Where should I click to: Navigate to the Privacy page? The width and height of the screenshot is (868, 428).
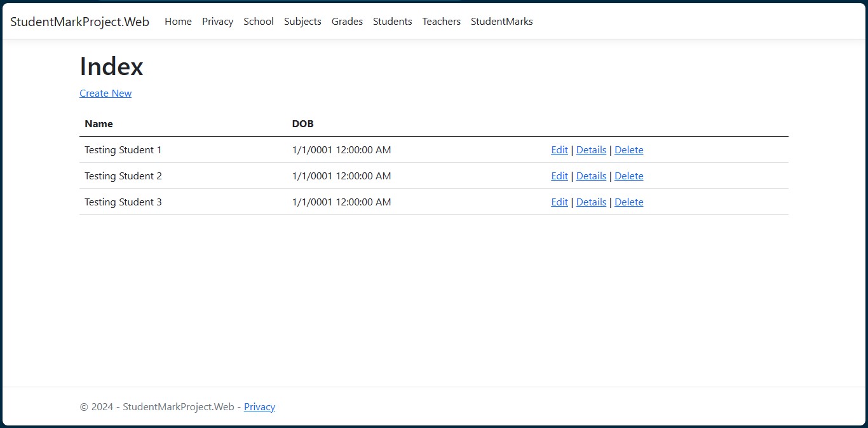[217, 21]
